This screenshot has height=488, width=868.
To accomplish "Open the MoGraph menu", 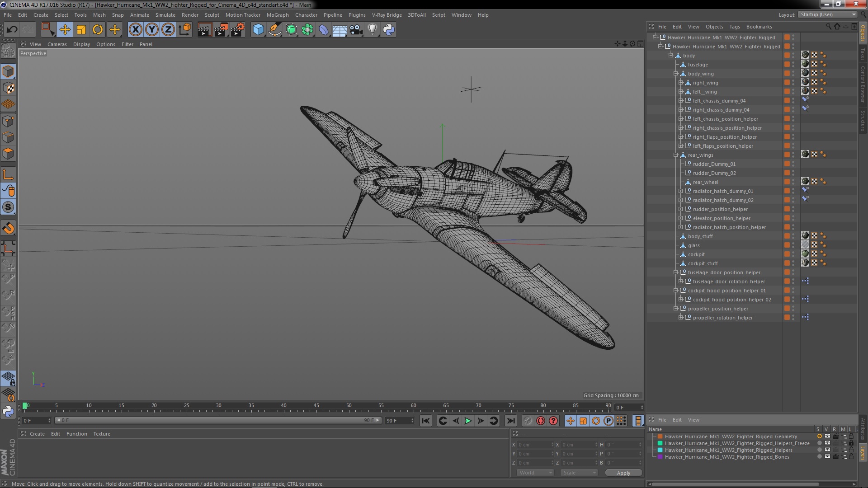I will point(277,15).
